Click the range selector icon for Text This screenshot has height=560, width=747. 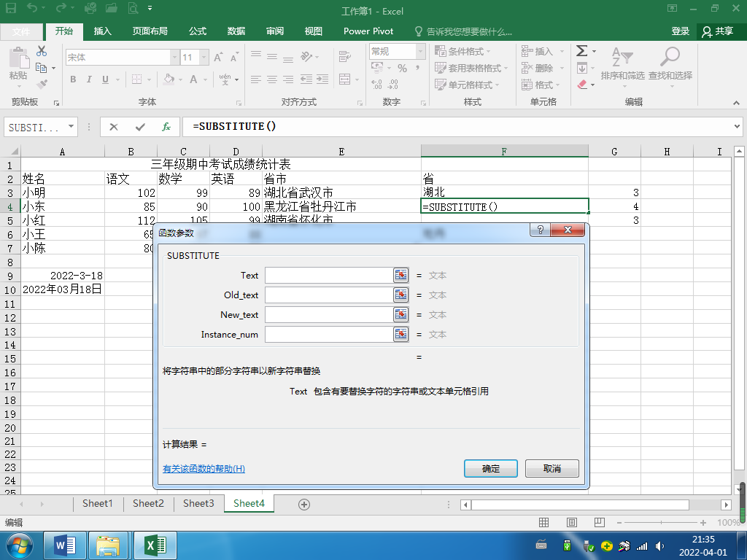pyautogui.click(x=401, y=275)
